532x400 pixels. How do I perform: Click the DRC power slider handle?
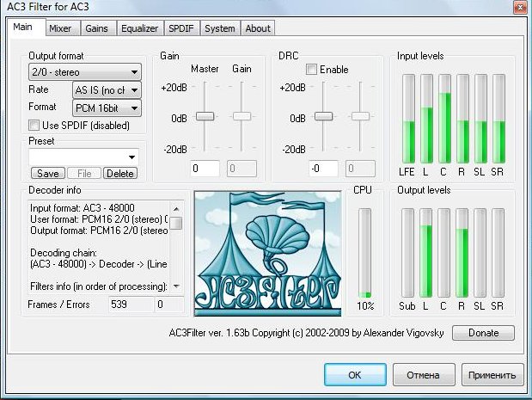323,116
